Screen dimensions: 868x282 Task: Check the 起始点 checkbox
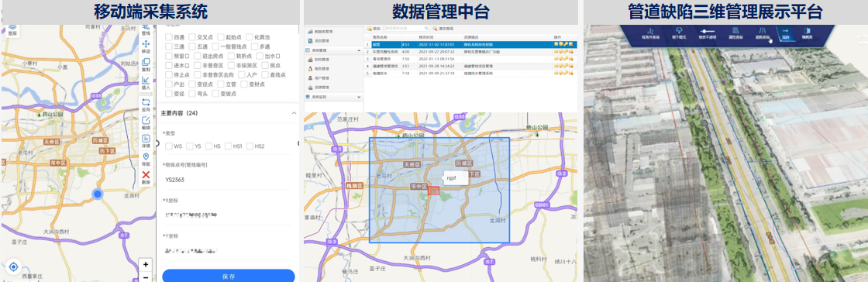coord(222,37)
